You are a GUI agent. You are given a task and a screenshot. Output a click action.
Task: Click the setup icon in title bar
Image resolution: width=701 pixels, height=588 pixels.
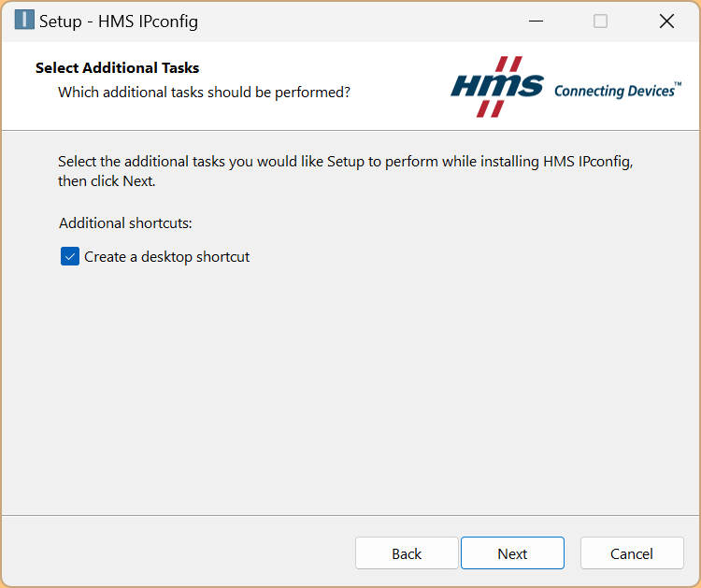tap(24, 21)
